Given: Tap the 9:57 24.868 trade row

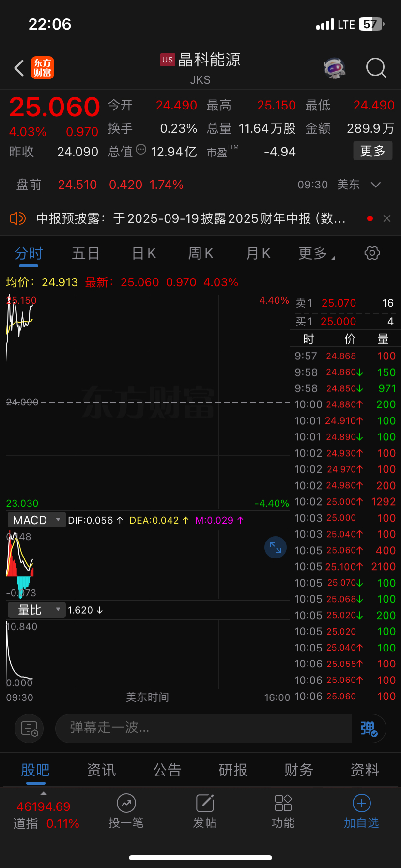Looking at the screenshot, I should click(x=345, y=356).
